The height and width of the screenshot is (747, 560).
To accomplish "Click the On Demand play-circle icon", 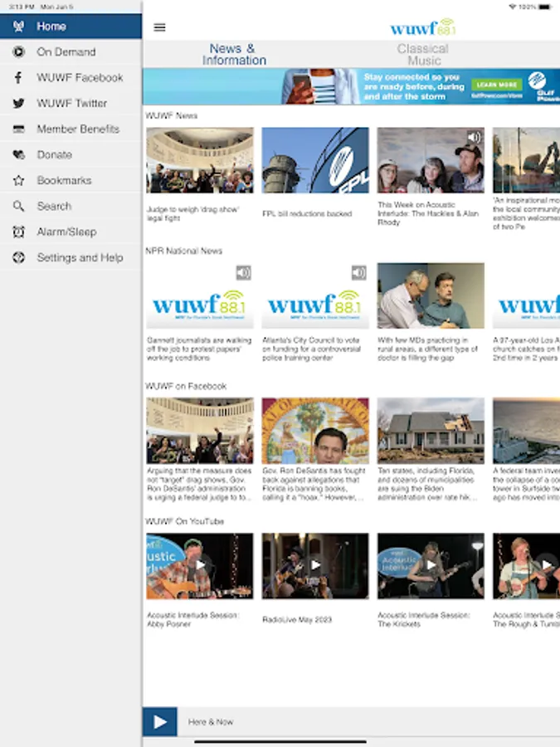I will [x=18, y=52].
